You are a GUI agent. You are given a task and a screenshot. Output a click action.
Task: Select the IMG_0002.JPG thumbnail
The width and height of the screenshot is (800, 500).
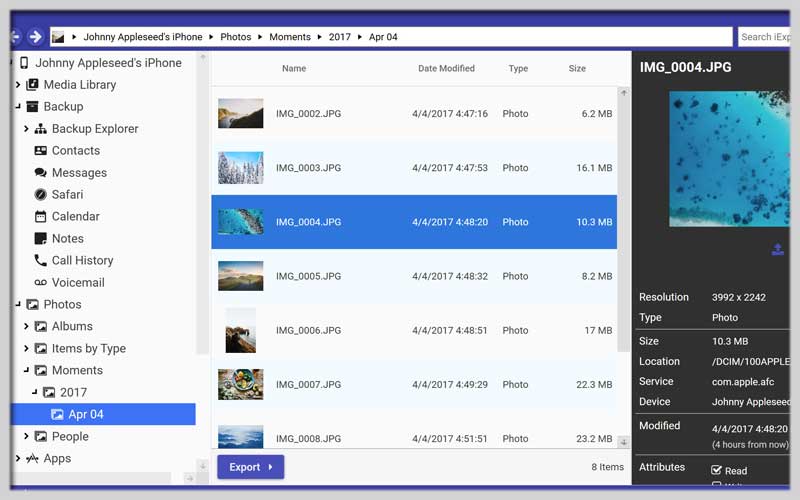pyautogui.click(x=240, y=113)
